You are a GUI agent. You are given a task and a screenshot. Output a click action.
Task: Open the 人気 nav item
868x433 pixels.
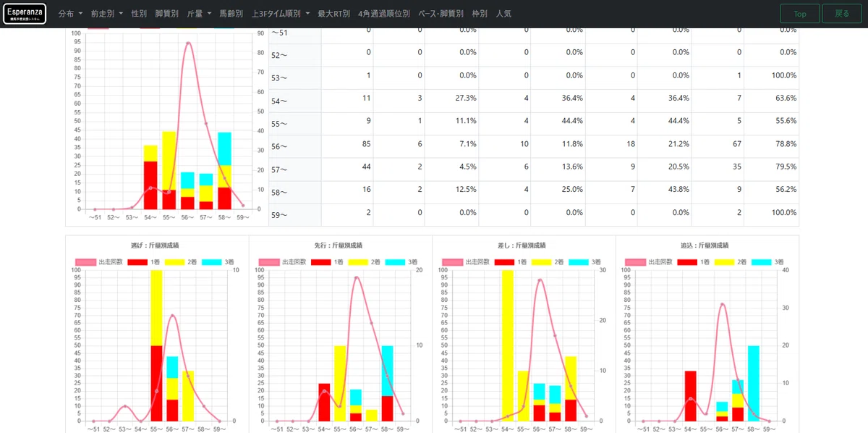(x=503, y=14)
